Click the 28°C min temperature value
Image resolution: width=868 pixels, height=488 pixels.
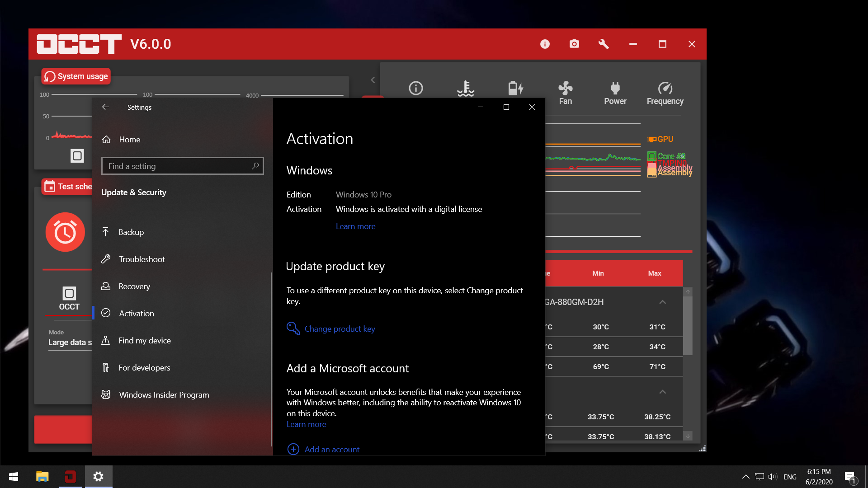pos(601,347)
